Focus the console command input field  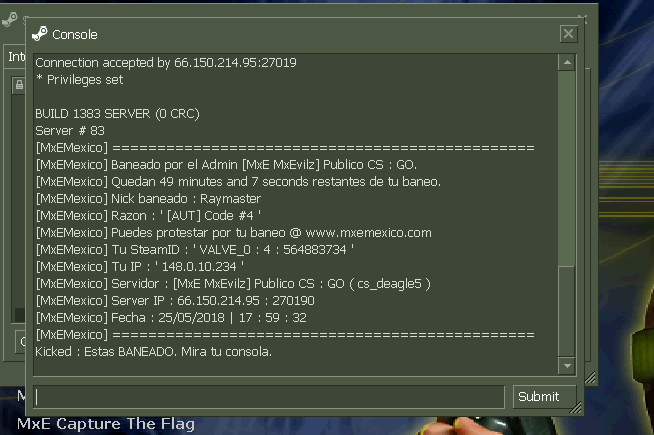coord(269,397)
